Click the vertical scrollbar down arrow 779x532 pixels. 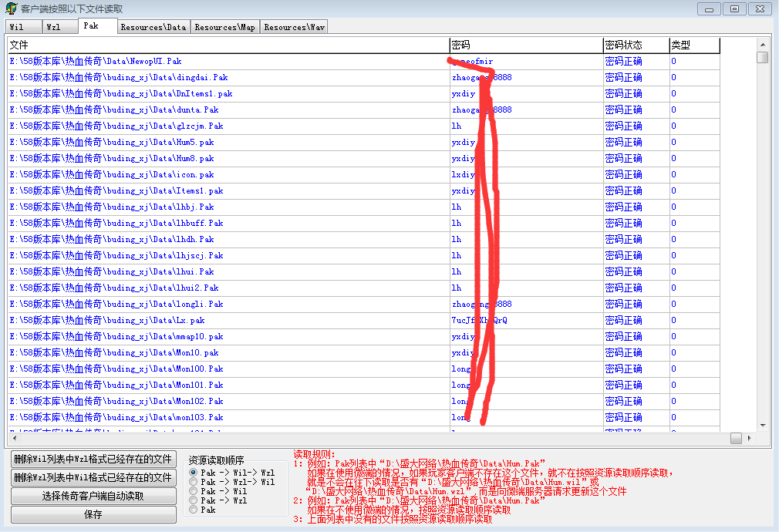tap(762, 425)
